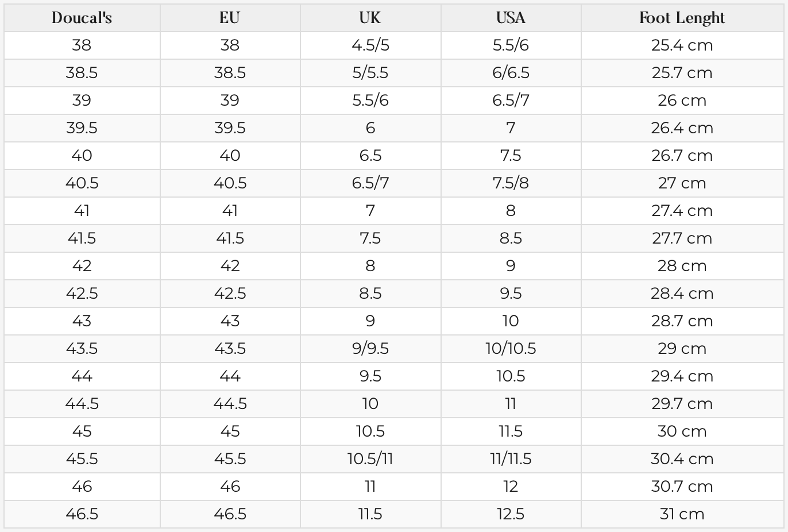Select the 30 cm foot length cell
Screen dimensions: 788x532
tap(682, 431)
